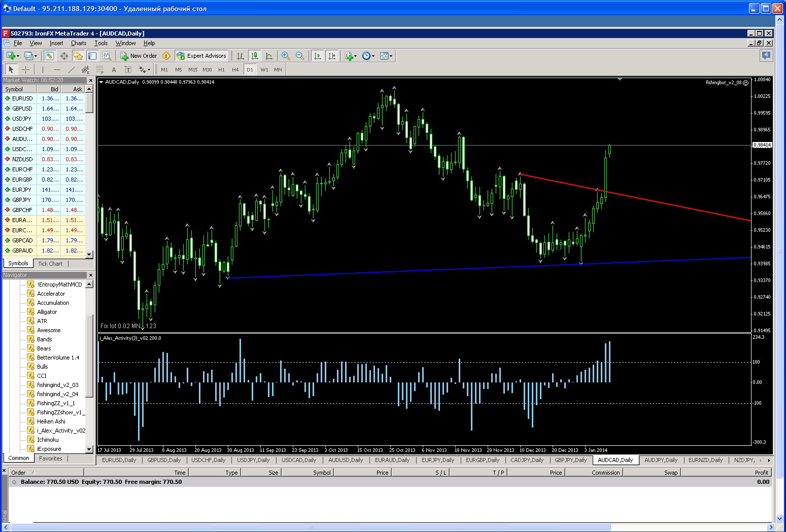The width and height of the screenshot is (786, 532).
Task: Toggle the Market Watch window icon
Action: [x=49, y=56]
